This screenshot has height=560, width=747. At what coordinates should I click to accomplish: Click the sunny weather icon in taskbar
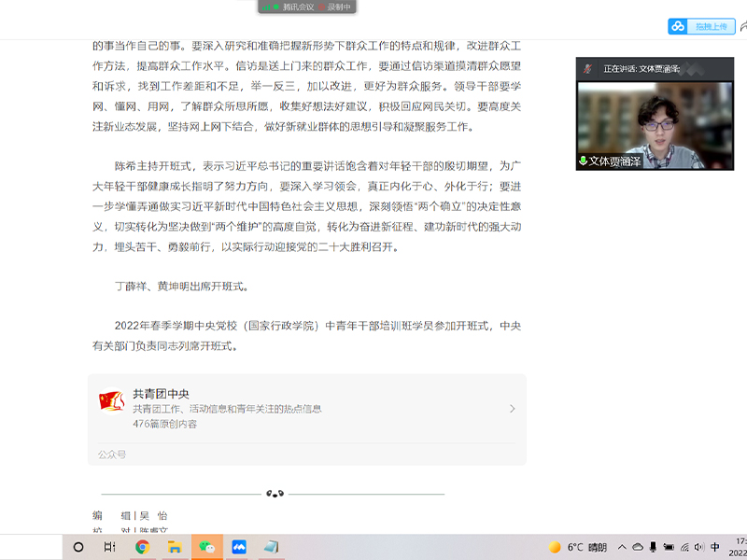[x=554, y=547]
